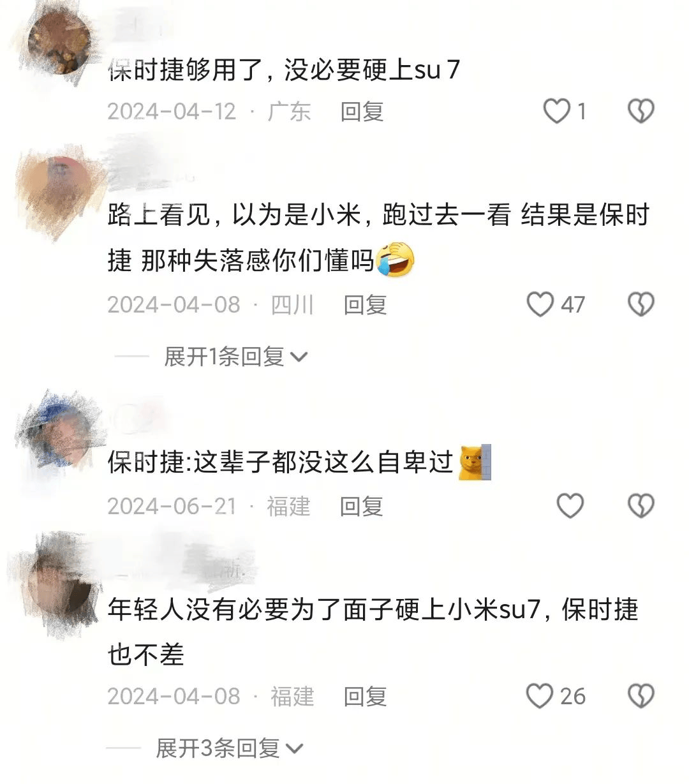
Task: Like the 2024-06-21 Fujian comment
Action: click(570, 506)
